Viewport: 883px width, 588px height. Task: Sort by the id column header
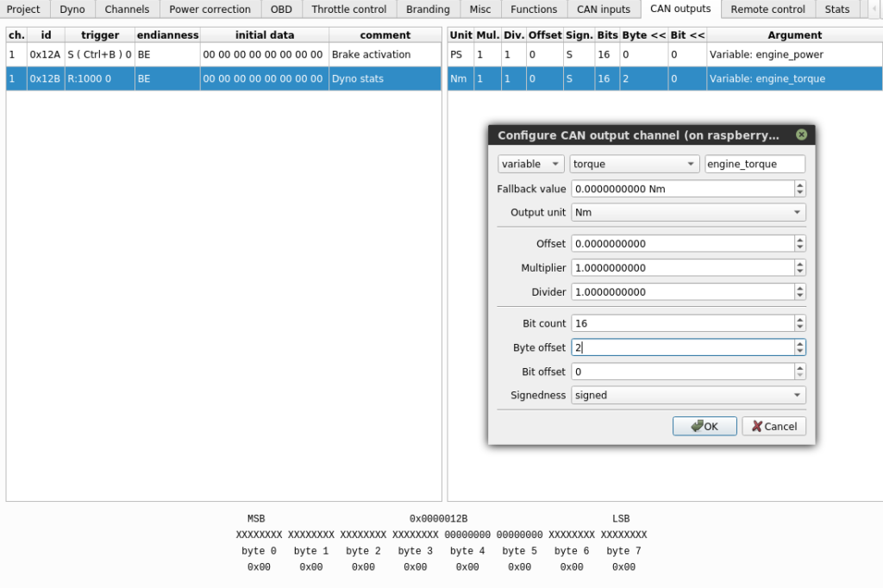46,35
